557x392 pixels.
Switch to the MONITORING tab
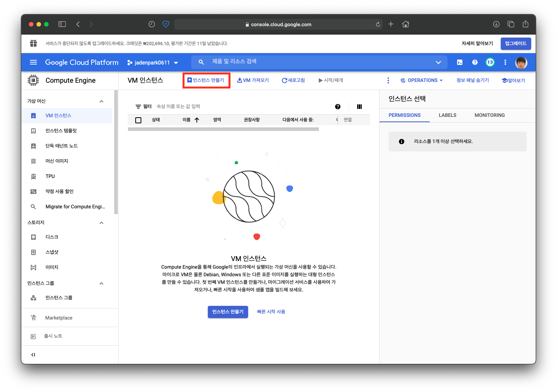pos(490,115)
